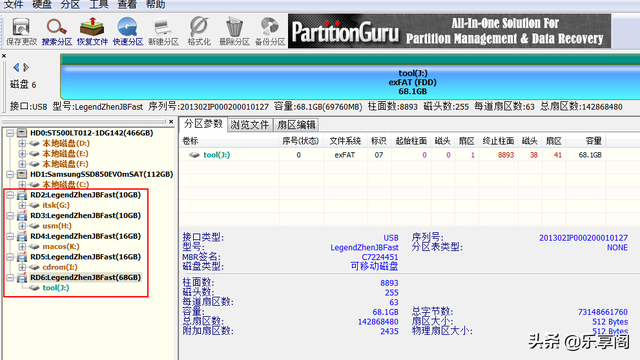
Task: Click serial number 201302IP000200010127 value
Action: 583,238
